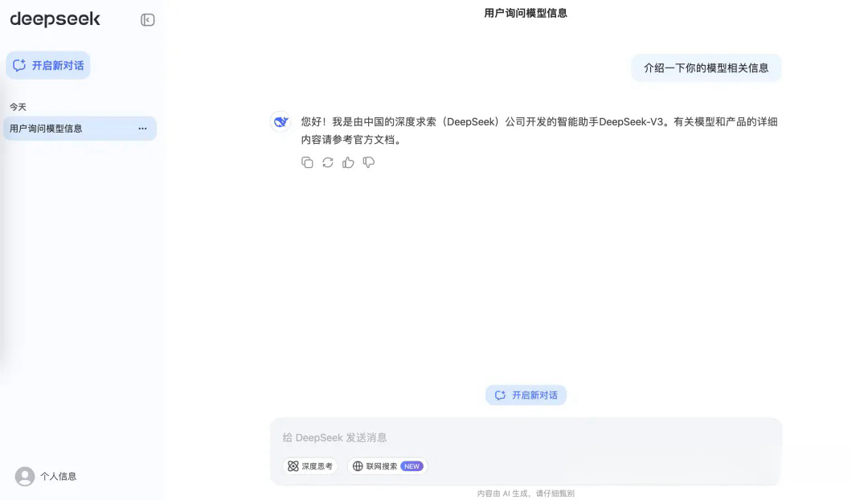This screenshot has height=500, width=868.
Task: Click the deepseek logo in the sidebar
Action: (55, 19)
